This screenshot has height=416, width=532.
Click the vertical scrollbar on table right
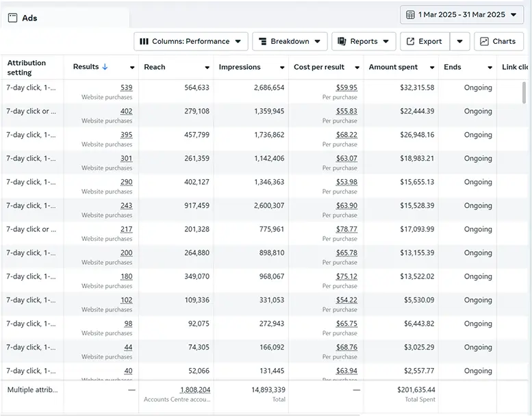tap(524, 92)
